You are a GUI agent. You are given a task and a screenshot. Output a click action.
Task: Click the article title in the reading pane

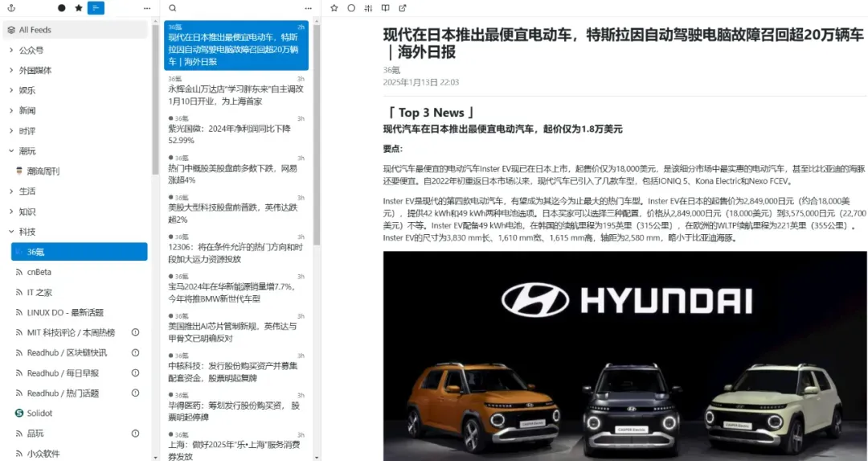[623, 43]
